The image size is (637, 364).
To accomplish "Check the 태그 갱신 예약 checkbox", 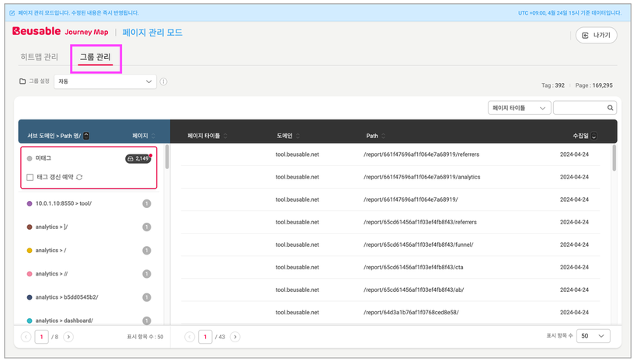I will [x=30, y=177].
